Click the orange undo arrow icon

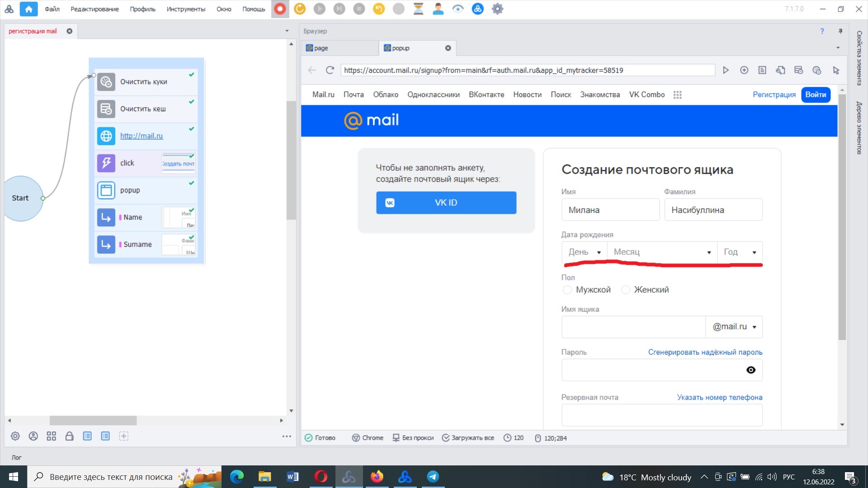tap(379, 9)
